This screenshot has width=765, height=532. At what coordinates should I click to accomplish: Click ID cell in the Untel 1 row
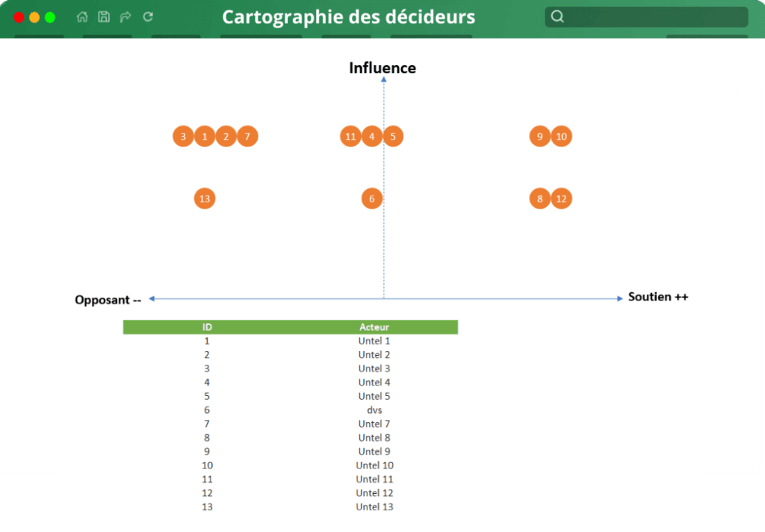(207, 341)
